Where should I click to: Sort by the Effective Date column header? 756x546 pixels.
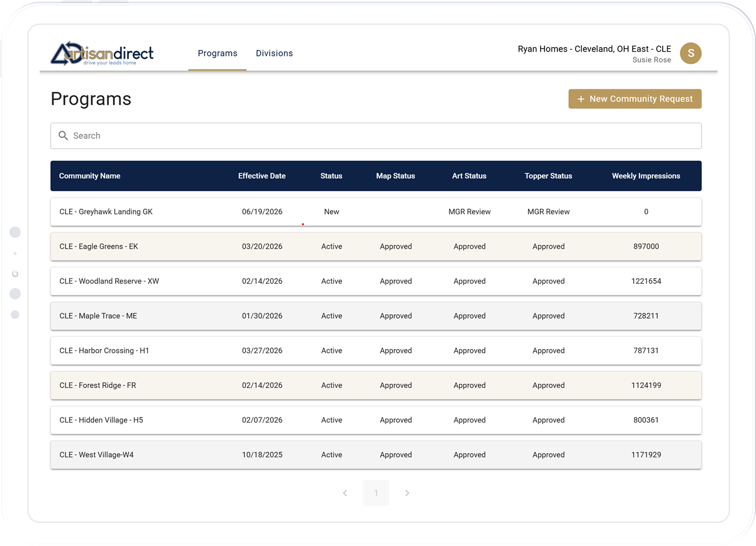coord(262,176)
